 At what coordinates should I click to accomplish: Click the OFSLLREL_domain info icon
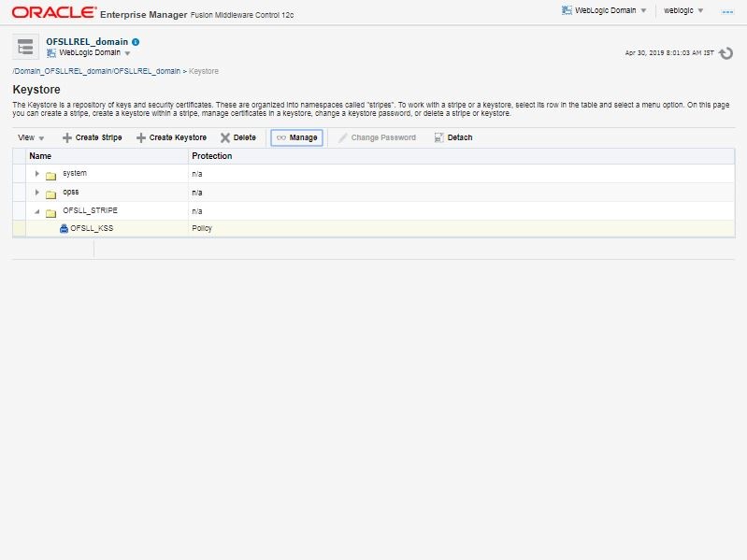[x=136, y=42]
